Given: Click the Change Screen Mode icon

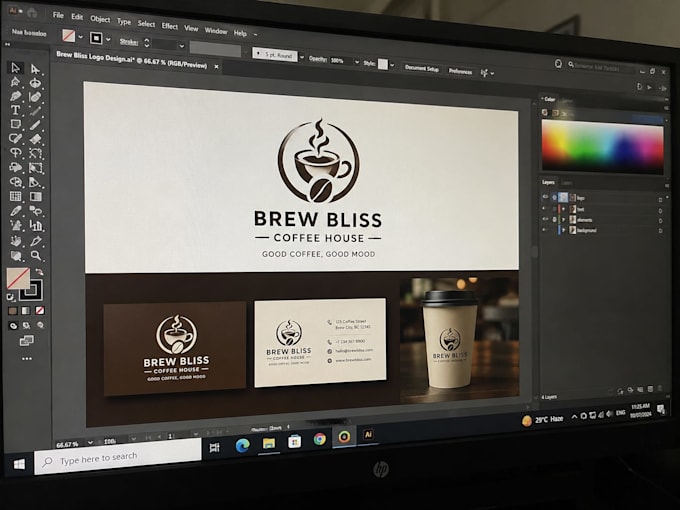Looking at the screenshot, I should point(26,341).
